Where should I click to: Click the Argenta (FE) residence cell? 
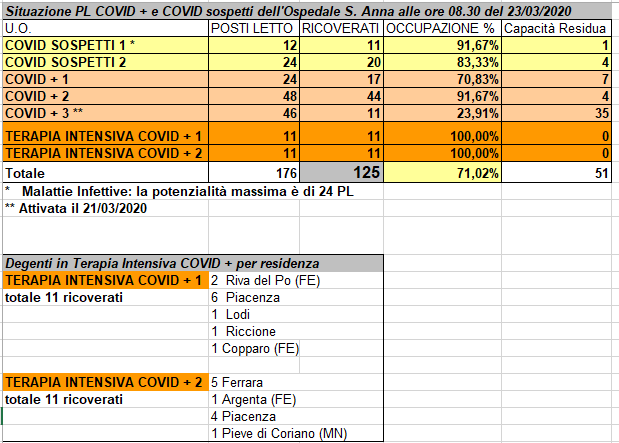point(255,399)
